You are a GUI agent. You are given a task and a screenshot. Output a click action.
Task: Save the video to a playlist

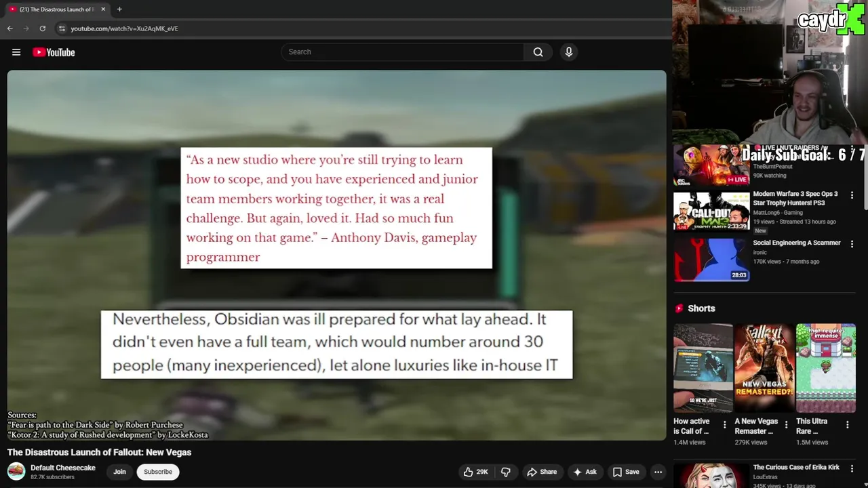click(626, 472)
